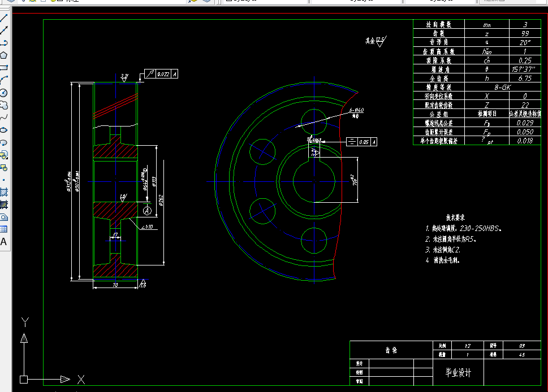
Task: Click the runout tolerance frame 0.022 A
Action: 161,74
